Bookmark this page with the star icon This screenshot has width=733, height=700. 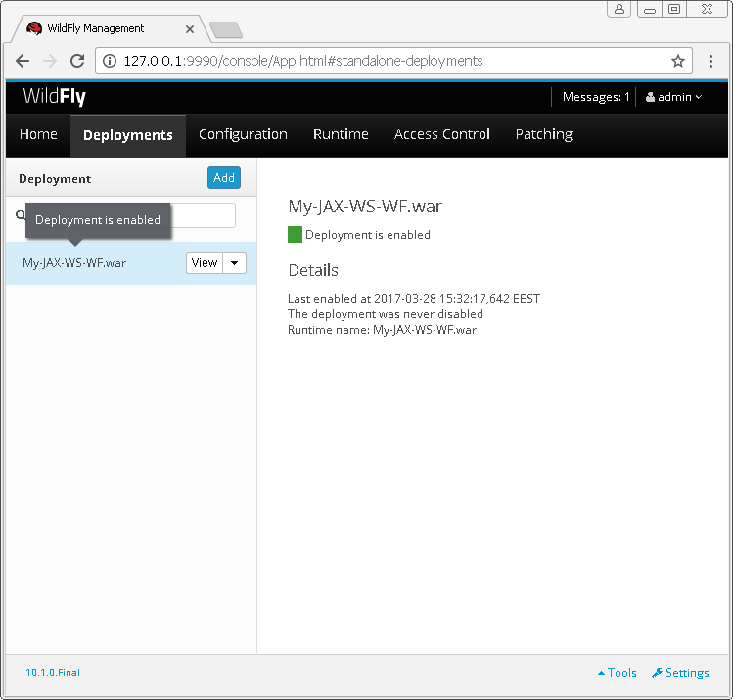pos(678,61)
